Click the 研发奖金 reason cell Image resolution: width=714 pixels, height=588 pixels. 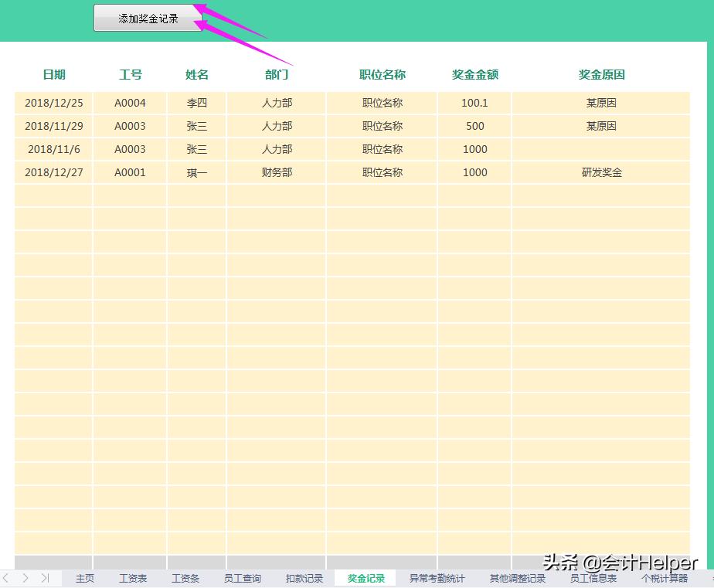[x=600, y=172]
